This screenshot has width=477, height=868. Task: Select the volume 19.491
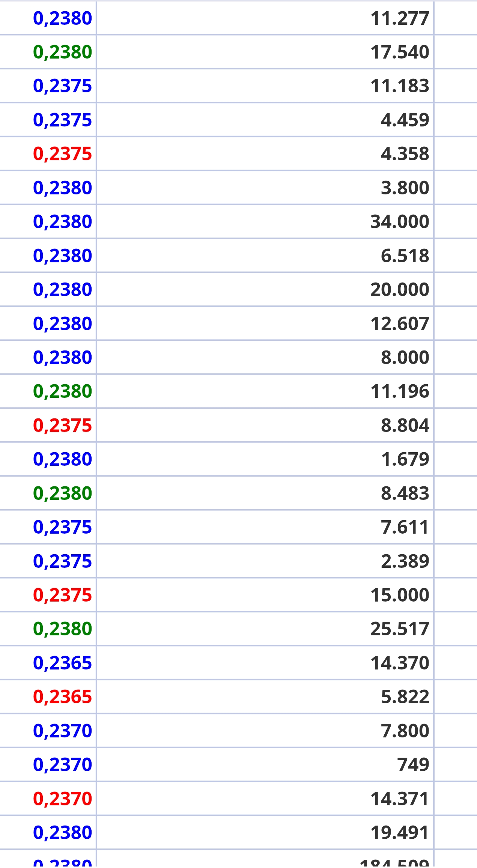pyautogui.click(x=399, y=833)
